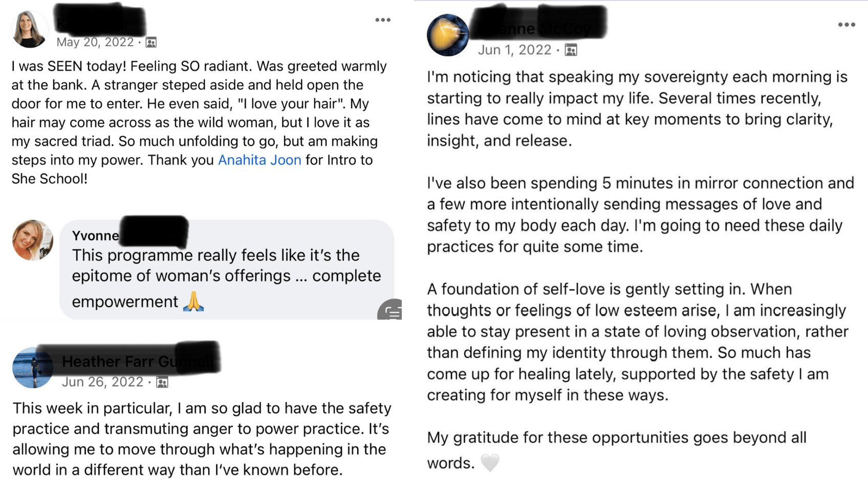The width and height of the screenshot is (868, 487).
Task: Click Yvonne's name above her comment
Action: point(95,236)
